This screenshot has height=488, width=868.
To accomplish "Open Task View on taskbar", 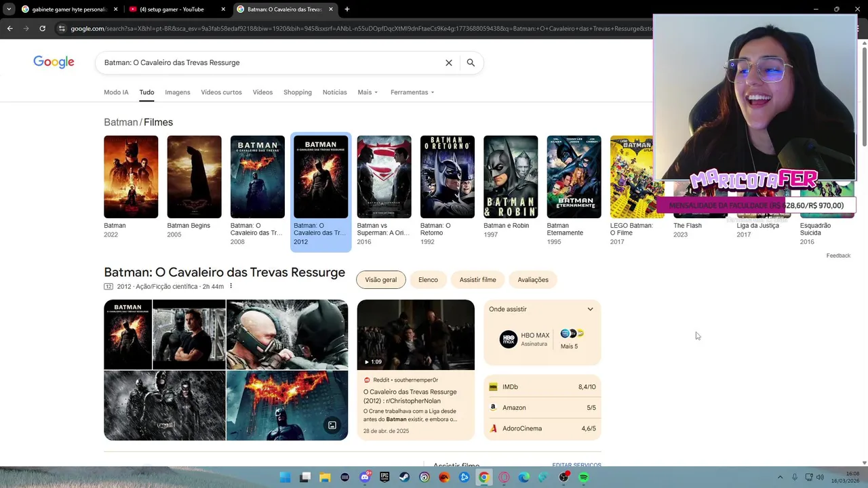I will tap(305, 477).
